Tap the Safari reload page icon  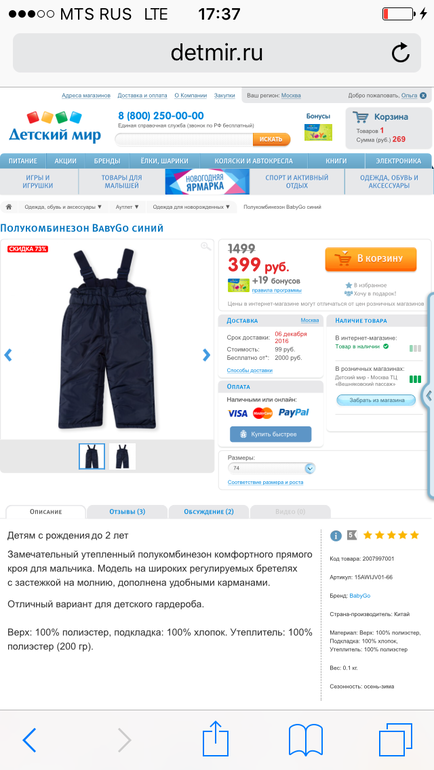[x=400, y=53]
